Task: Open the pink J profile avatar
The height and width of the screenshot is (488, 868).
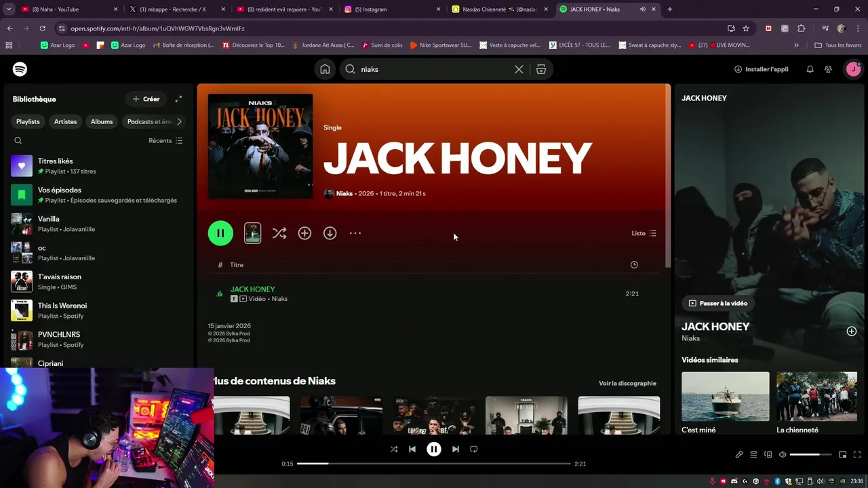Action: (852, 69)
